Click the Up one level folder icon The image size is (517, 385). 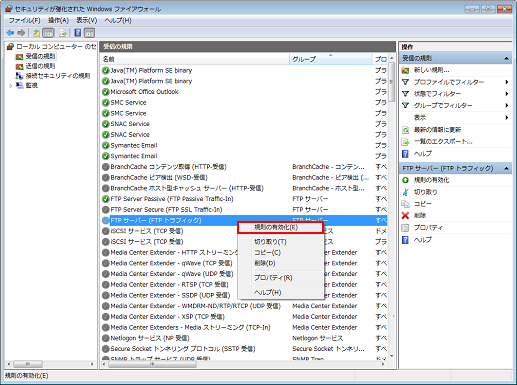[x=36, y=33]
